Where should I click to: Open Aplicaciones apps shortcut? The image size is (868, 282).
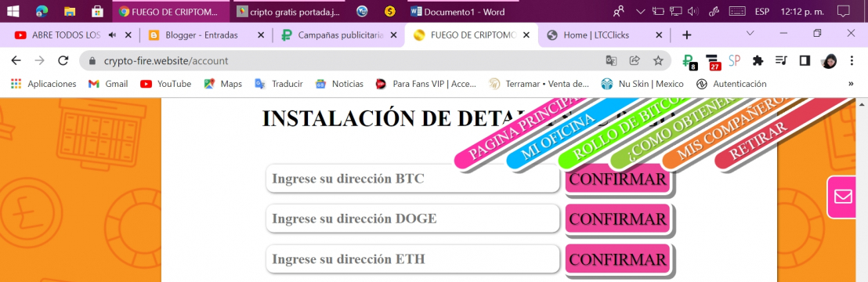(43, 84)
